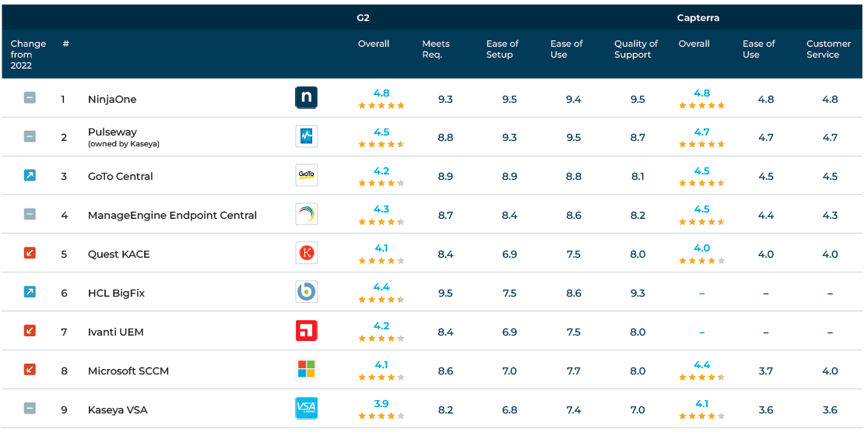The image size is (868, 436).
Task: Click Microsoft SCCM's 3.7 Capterra Ease of Use
Action: tap(765, 371)
